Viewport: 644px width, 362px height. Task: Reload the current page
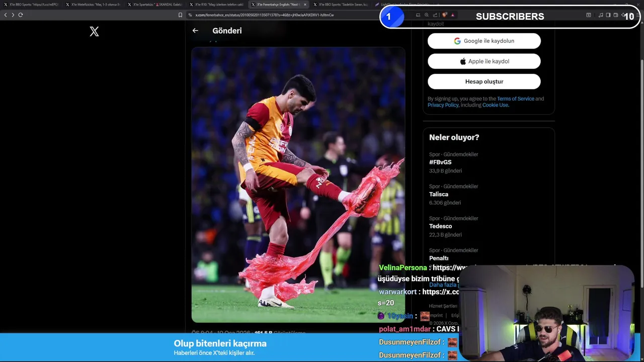(x=21, y=15)
